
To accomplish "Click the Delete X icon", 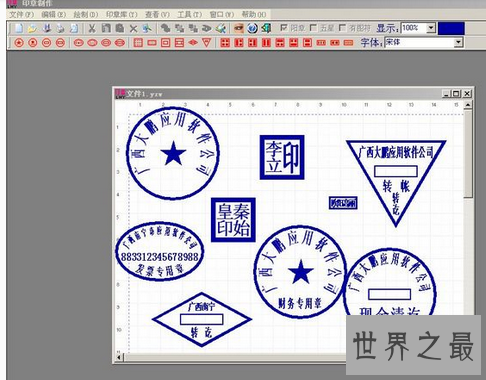I will coord(133,29).
